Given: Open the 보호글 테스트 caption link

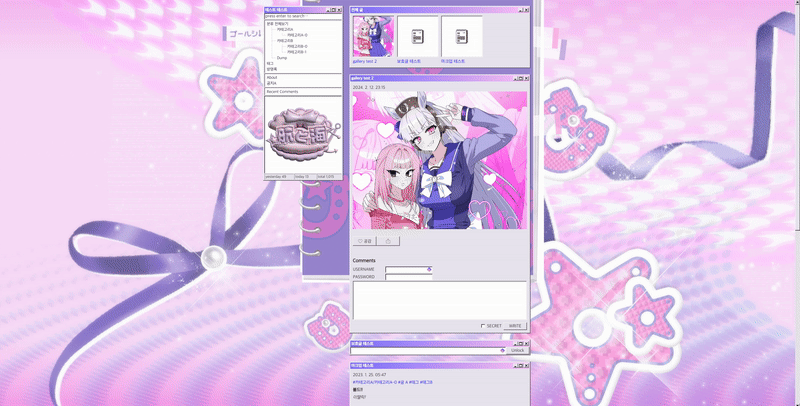Looking at the screenshot, I should click(409, 61).
